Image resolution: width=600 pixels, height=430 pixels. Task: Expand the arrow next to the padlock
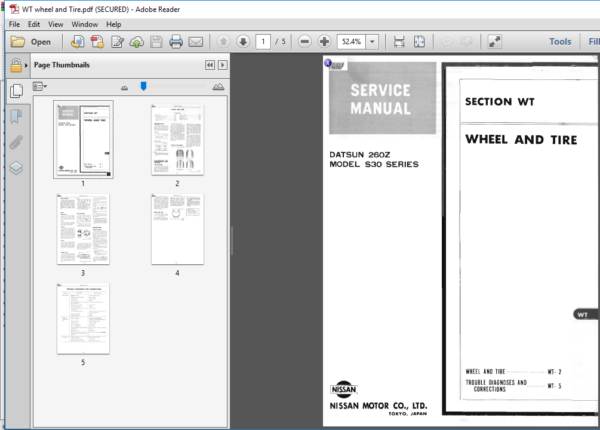coord(26,65)
